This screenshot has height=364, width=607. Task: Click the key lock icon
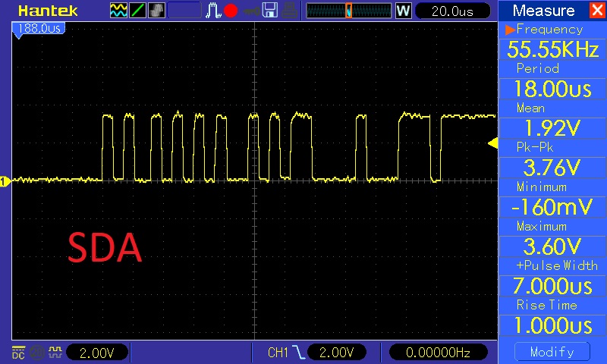[251, 11]
